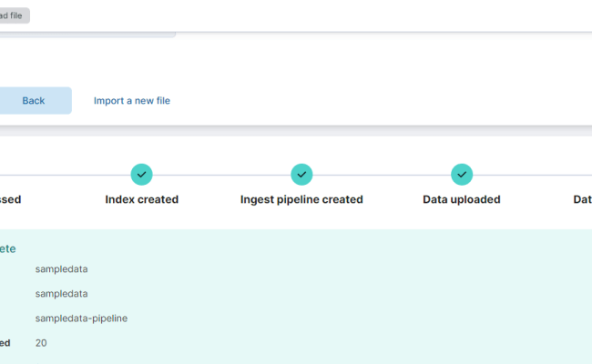This screenshot has height=364, width=592.
Task: Click the Ingest pipeline created step label
Action: tap(301, 199)
